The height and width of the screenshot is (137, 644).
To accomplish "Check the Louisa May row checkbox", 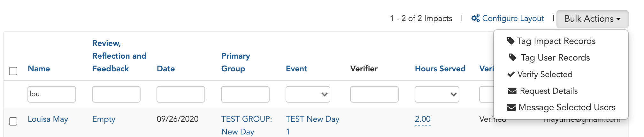I will pyautogui.click(x=13, y=121).
